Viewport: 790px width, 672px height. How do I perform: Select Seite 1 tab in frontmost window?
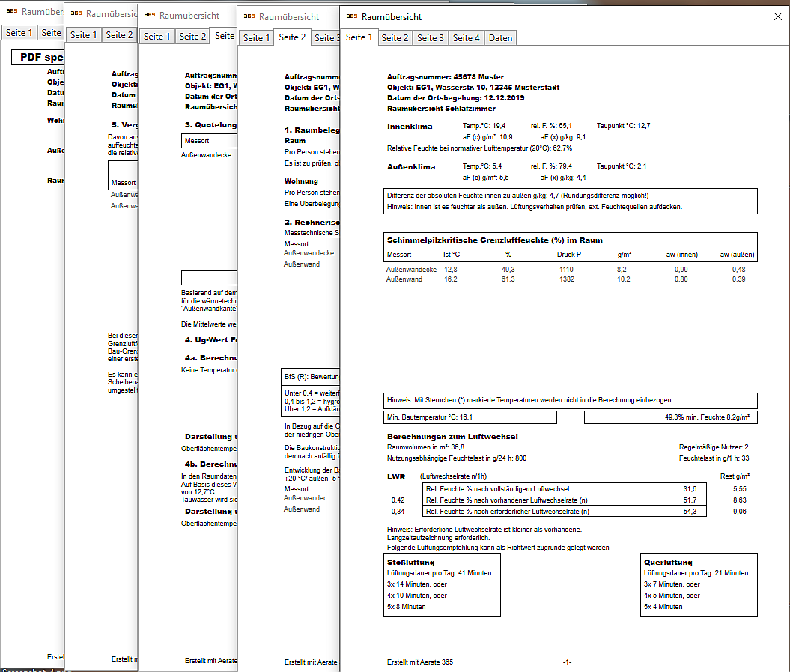click(x=359, y=37)
